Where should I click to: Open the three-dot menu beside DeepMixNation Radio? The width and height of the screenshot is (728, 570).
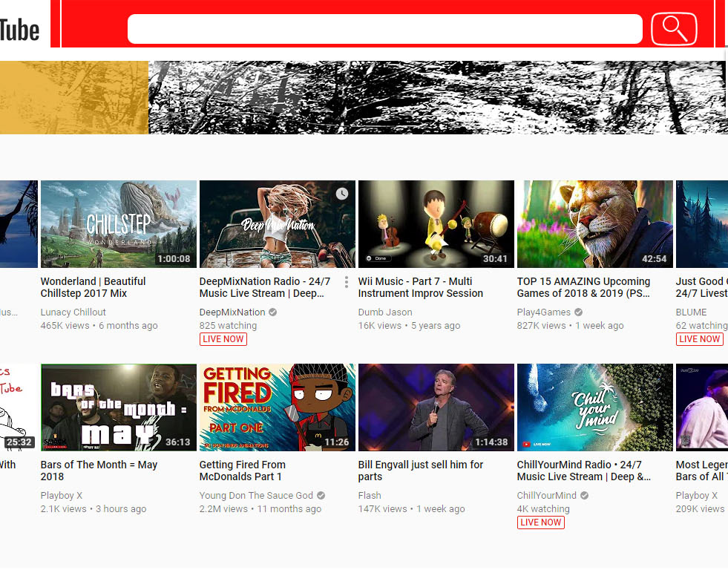point(347,282)
